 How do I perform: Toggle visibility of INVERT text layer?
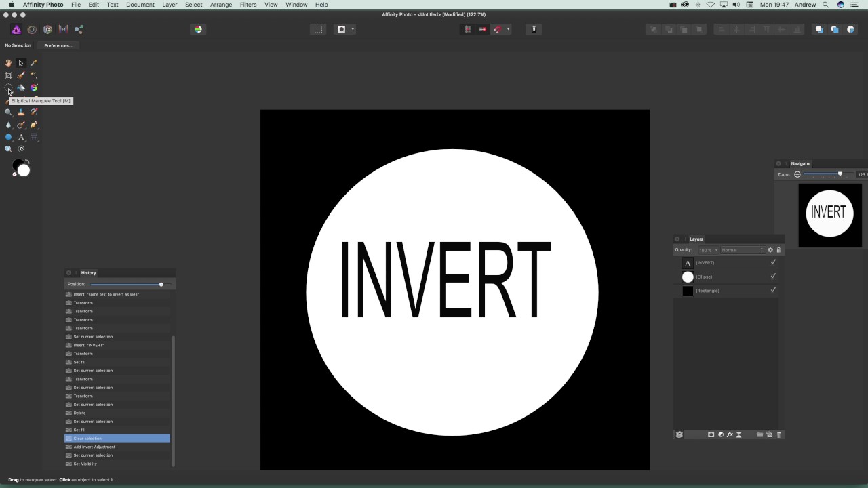pyautogui.click(x=773, y=262)
